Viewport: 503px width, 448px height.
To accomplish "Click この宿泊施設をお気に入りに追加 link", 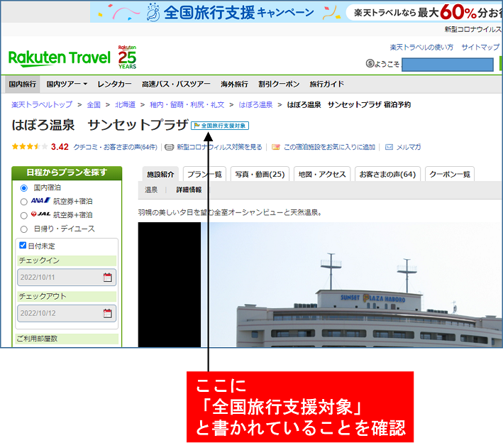I will tap(329, 147).
